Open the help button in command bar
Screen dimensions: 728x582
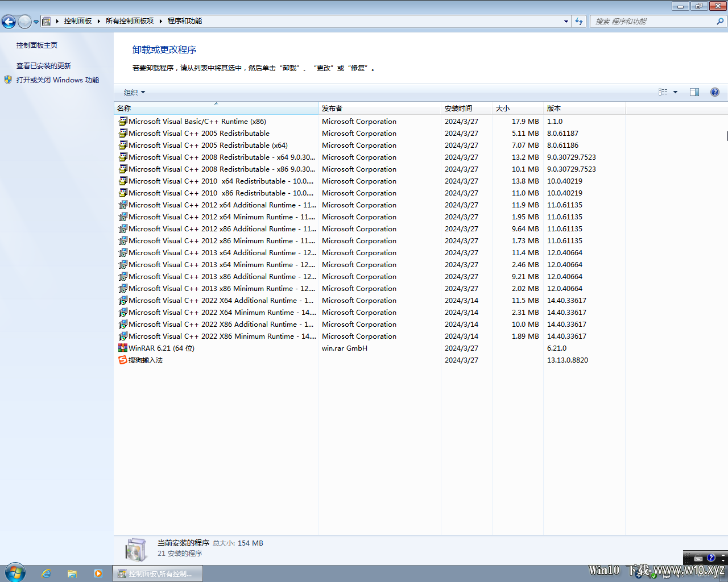[715, 92]
